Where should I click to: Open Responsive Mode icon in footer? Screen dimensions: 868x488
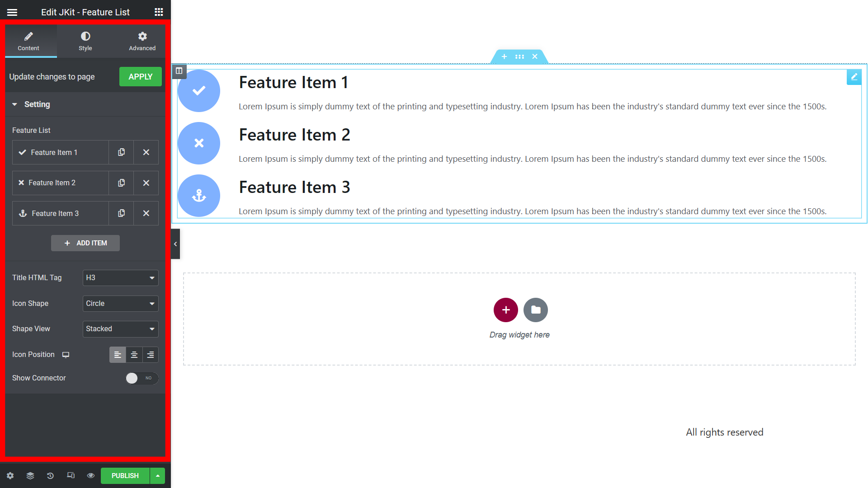(71, 476)
